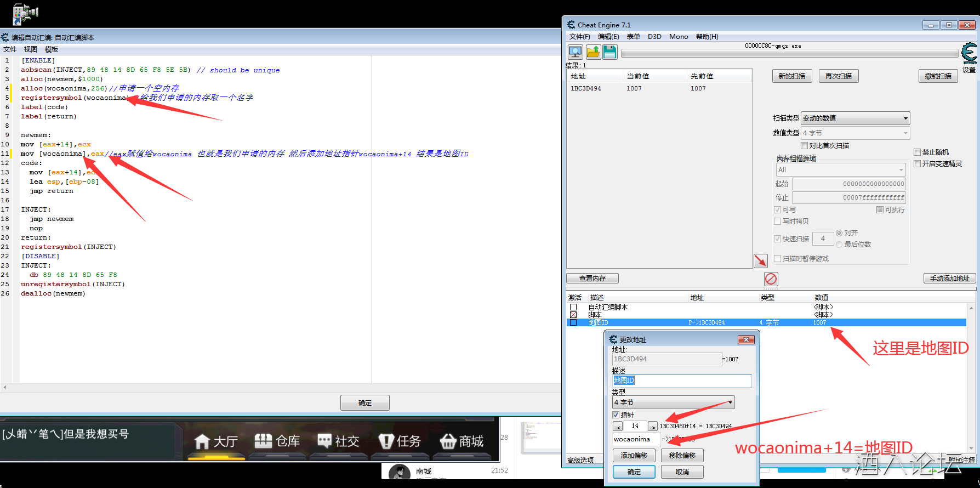The image size is (980, 488).
Task: Open the memory region All dropdown
Action: (x=841, y=170)
